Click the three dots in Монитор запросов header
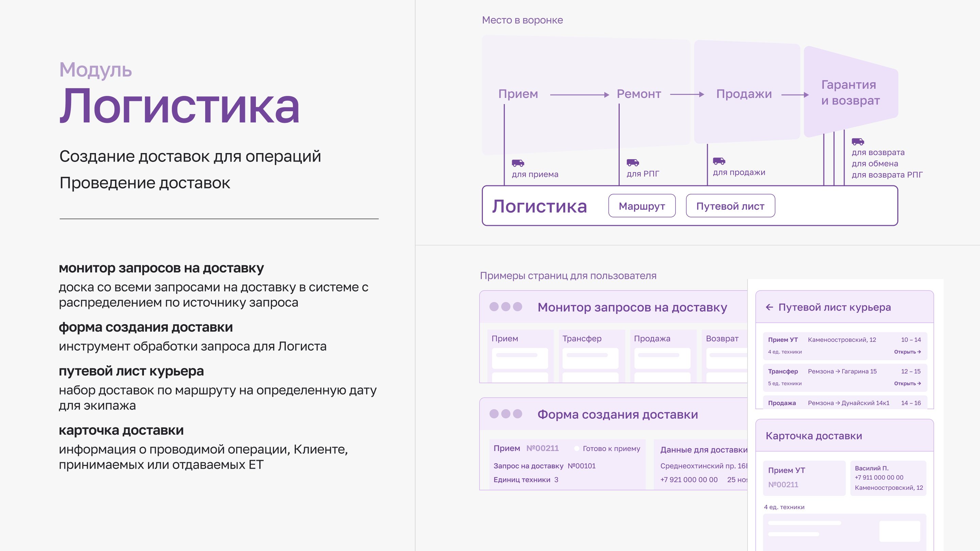The height and width of the screenshot is (551, 980). pyautogui.click(x=506, y=307)
